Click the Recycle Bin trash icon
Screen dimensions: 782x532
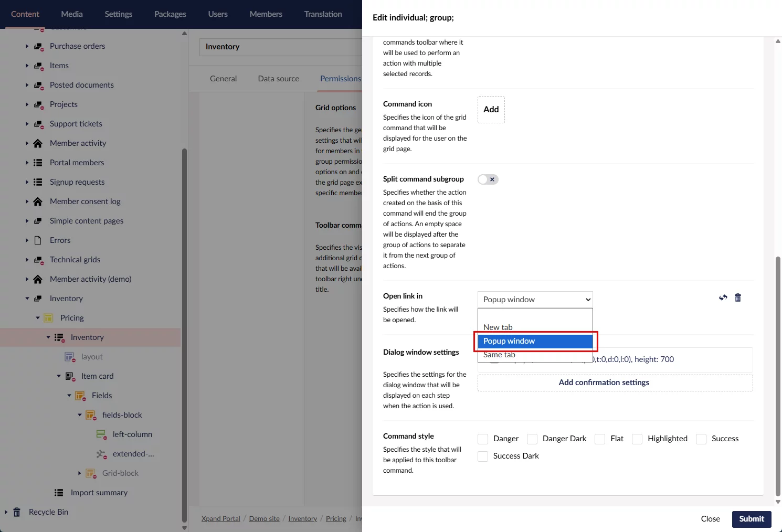point(17,512)
